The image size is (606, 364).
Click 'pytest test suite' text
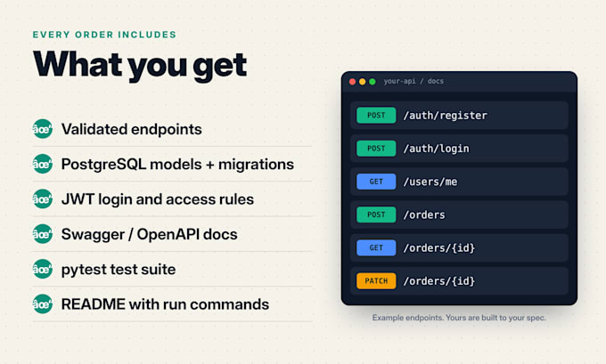click(x=119, y=270)
